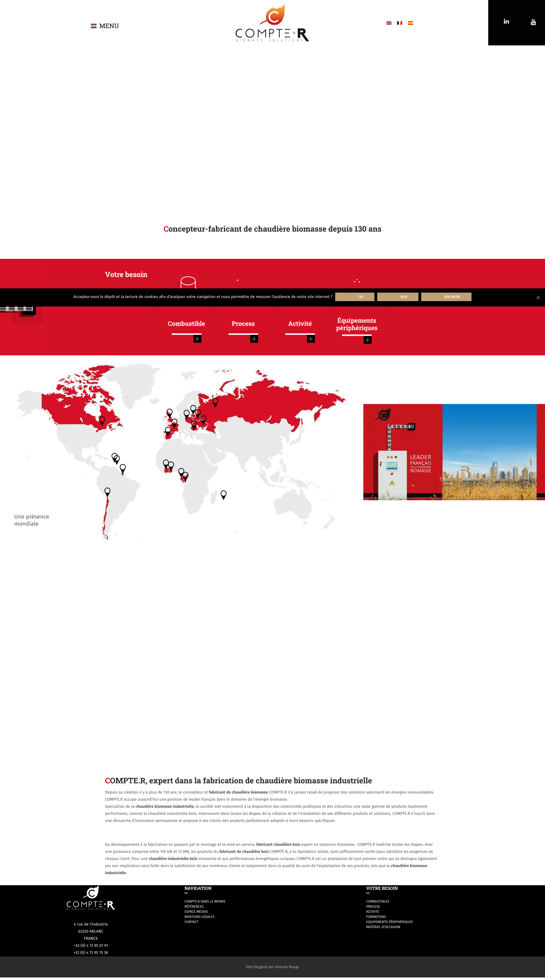This screenshot has height=980, width=545.
Task: Open the Combustible tile label
Action: click(186, 324)
